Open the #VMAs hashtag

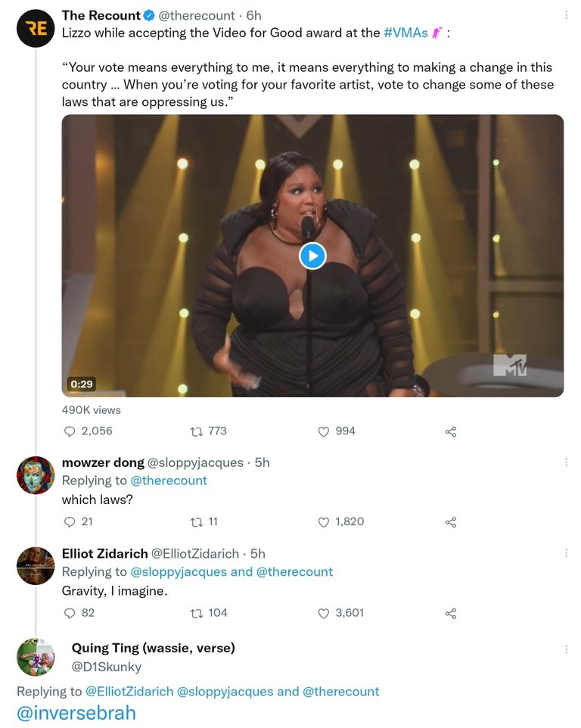pos(405,33)
